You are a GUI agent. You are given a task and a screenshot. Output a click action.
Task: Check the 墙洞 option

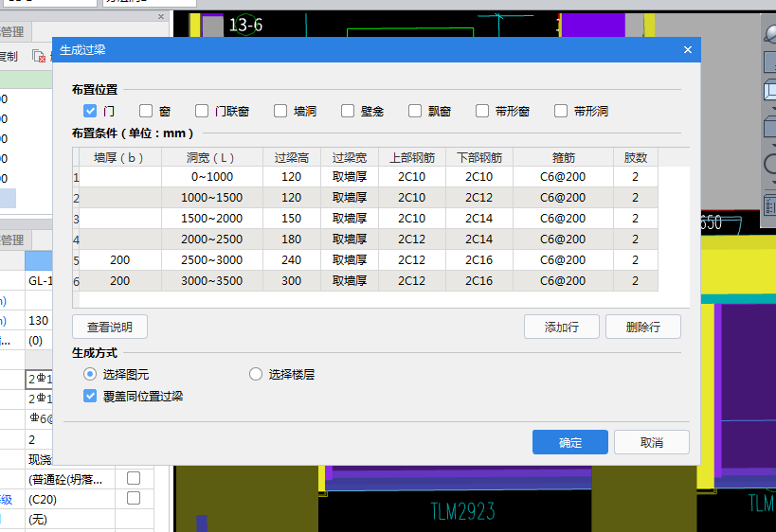pyautogui.click(x=280, y=111)
